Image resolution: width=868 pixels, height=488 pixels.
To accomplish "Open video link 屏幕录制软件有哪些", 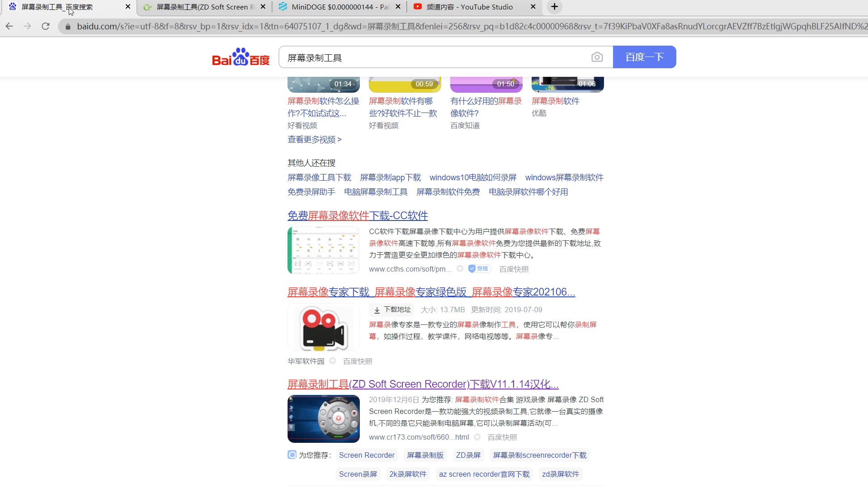I will click(x=403, y=107).
